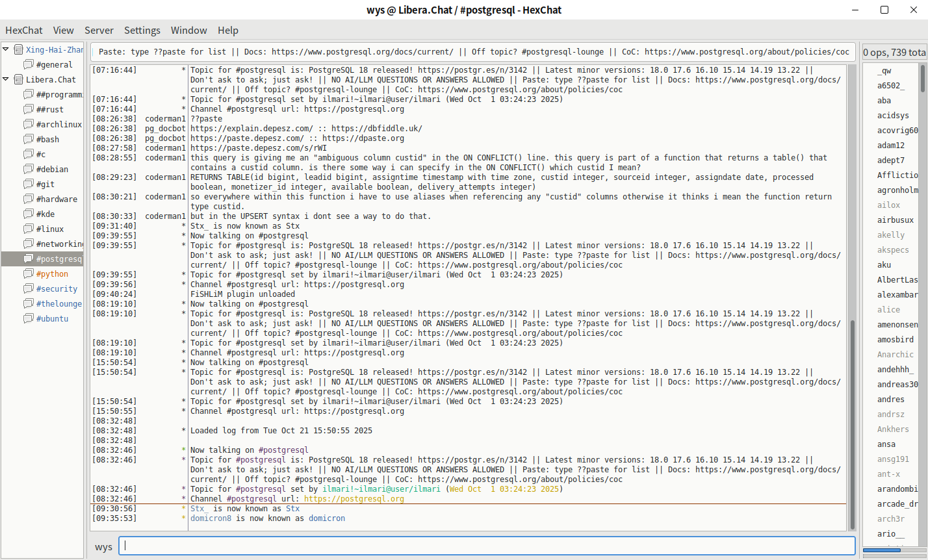Click the #ubuntu channel icon

click(x=29, y=318)
